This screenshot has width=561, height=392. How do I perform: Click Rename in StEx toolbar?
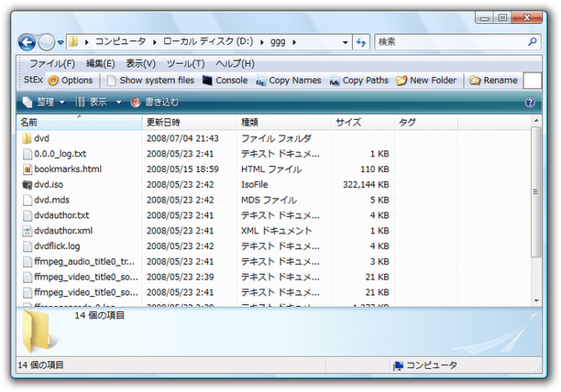493,81
